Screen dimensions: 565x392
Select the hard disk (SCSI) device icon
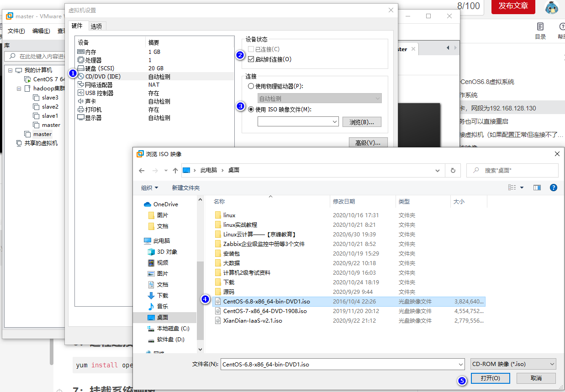(81, 68)
